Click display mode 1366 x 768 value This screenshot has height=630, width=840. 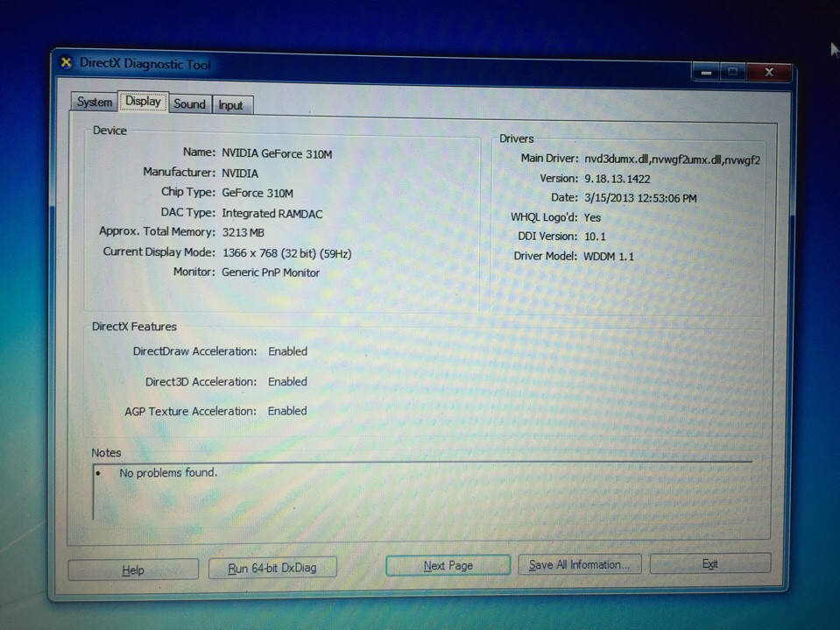(x=287, y=253)
